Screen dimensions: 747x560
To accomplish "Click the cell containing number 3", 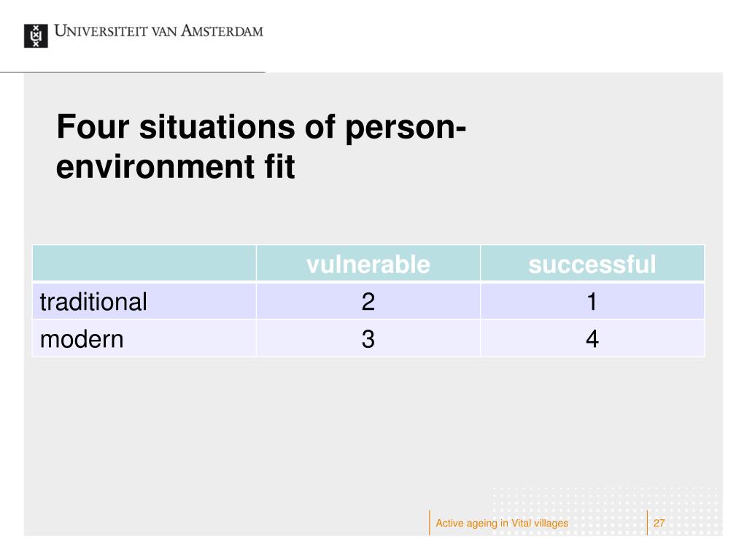I will point(368,338).
